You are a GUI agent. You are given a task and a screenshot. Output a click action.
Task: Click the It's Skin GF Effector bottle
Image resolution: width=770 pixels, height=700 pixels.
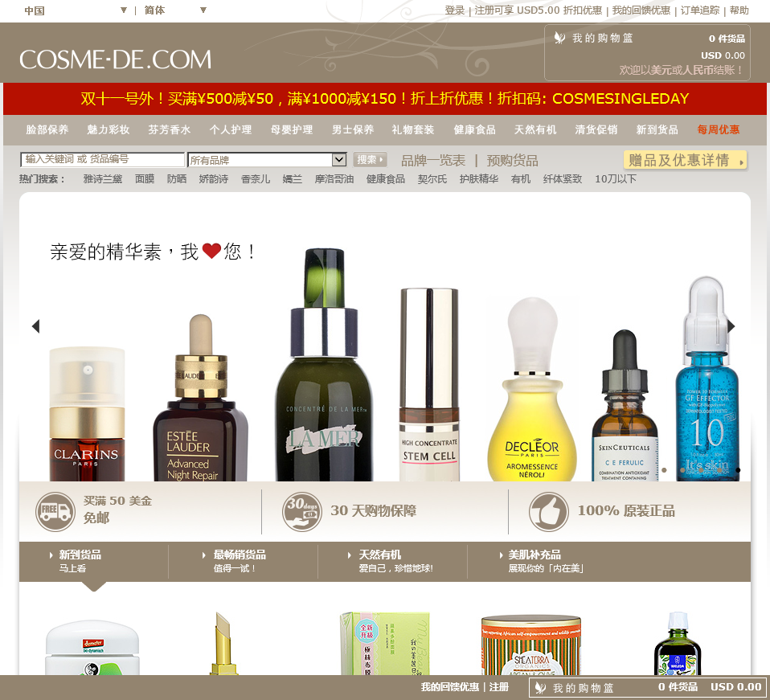[707, 379]
